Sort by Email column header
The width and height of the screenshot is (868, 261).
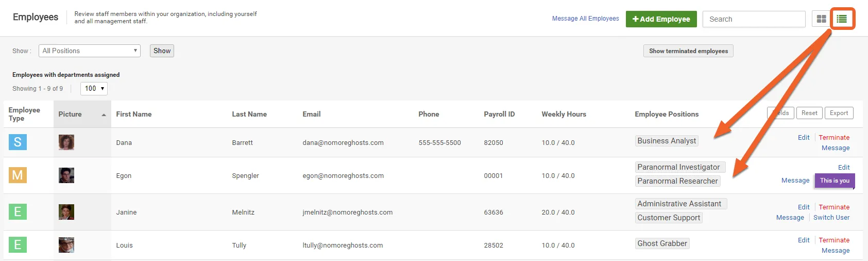click(312, 114)
